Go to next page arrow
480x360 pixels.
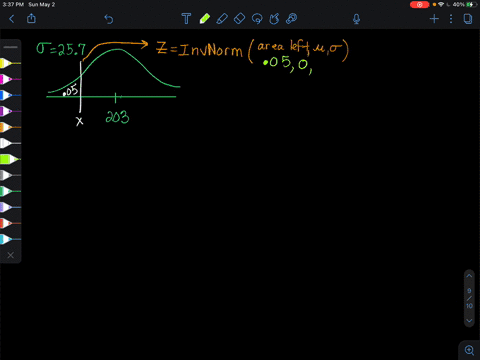[x=469, y=321]
